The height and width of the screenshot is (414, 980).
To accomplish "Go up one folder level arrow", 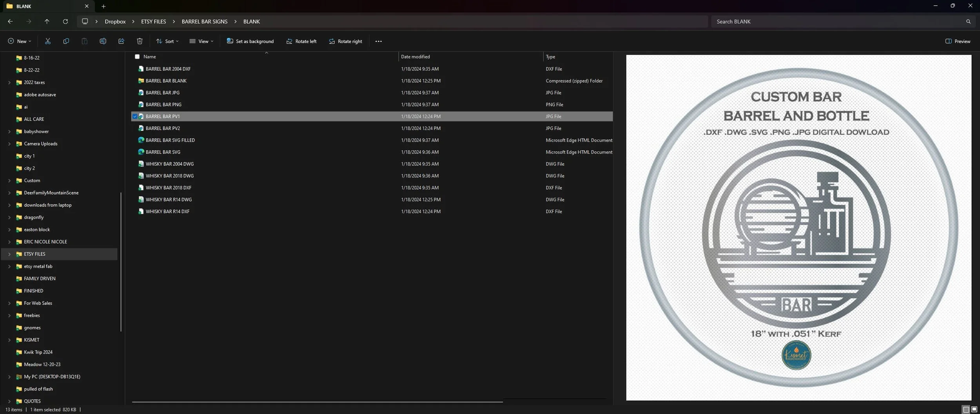I will (47, 22).
